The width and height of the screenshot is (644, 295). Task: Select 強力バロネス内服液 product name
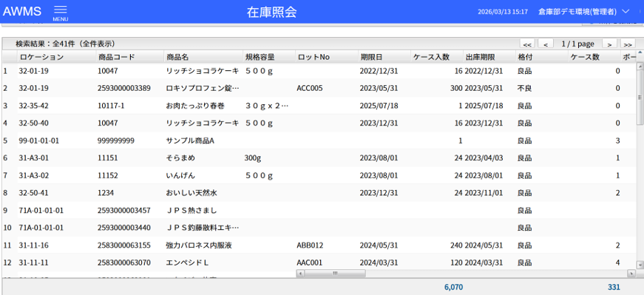click(x=199, y=245)
